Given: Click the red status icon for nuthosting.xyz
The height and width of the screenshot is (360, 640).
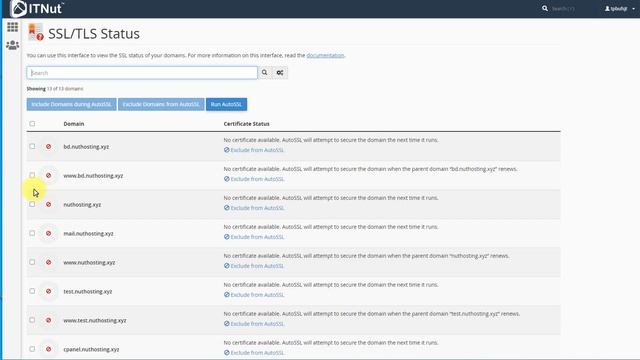Looking at the screenshot, I should pyautogui.click(x=49, y=204).
